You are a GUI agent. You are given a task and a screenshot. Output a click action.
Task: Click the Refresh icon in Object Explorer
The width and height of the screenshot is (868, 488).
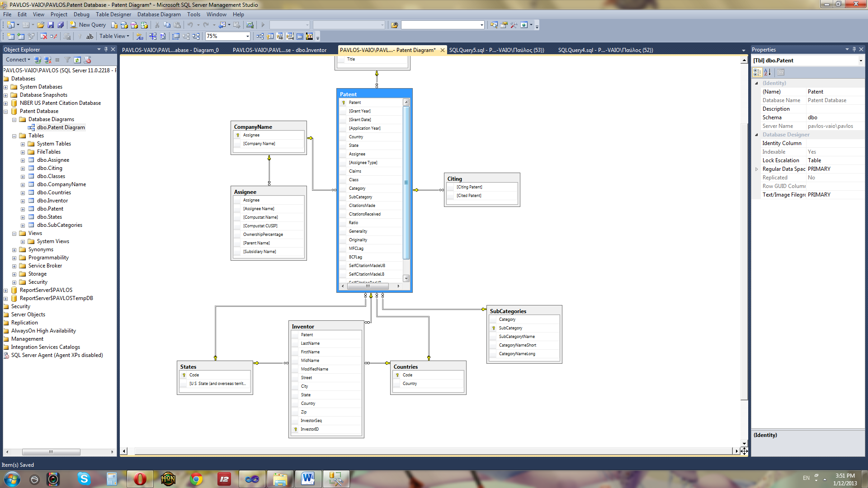[77, 60]
